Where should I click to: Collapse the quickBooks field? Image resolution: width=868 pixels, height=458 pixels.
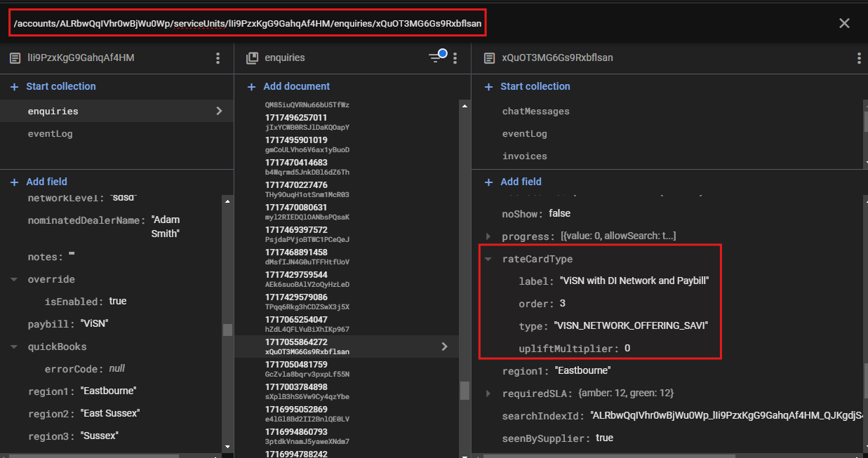tap(14, 346)
